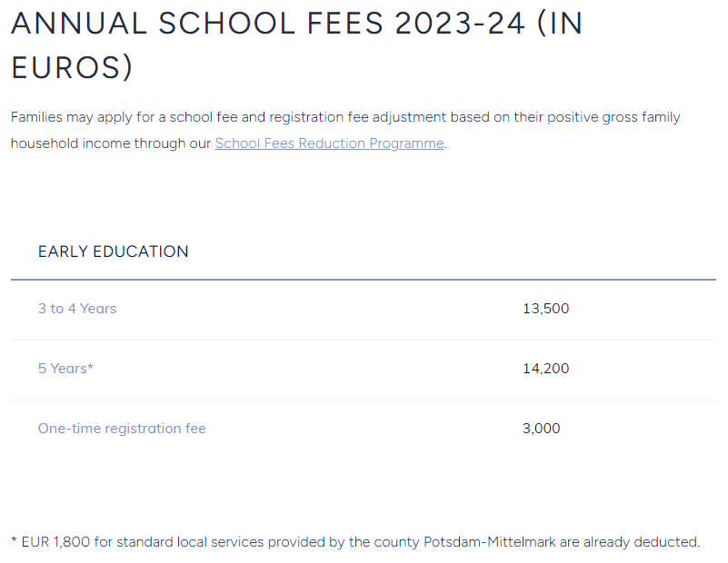This screenshot has height=563, width=728.
Task: Click the '3 to 4 Years' row label
Action: 77,309
